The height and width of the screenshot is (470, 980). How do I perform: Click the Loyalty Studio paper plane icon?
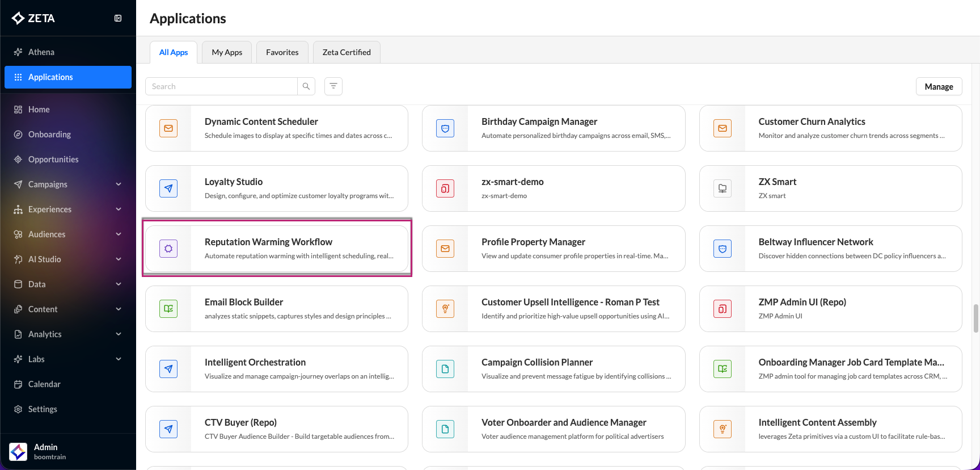168,188
